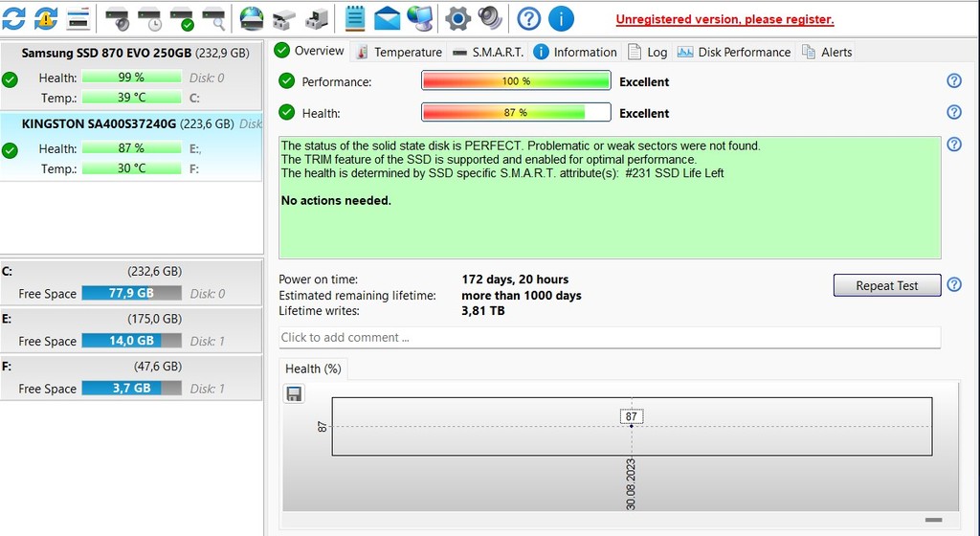980x536 pixels.
Task: Click Samsung's 99 % health bar
Action: [x=131, y=78]
